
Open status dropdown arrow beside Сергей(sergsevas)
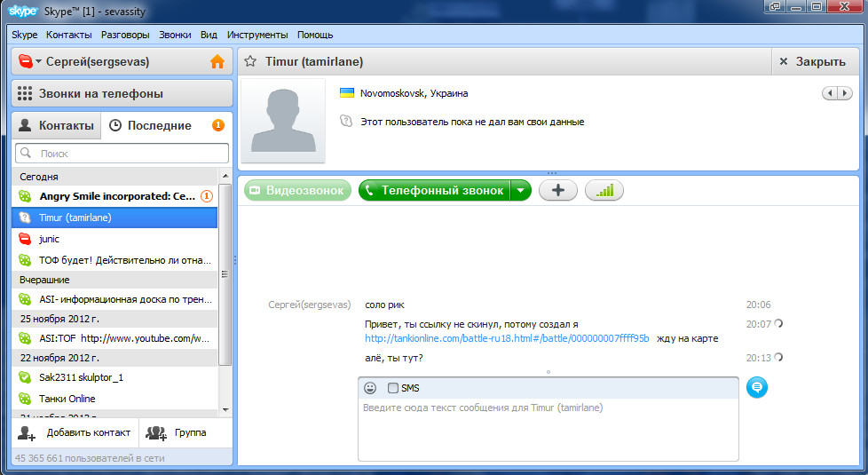[39, 61]
